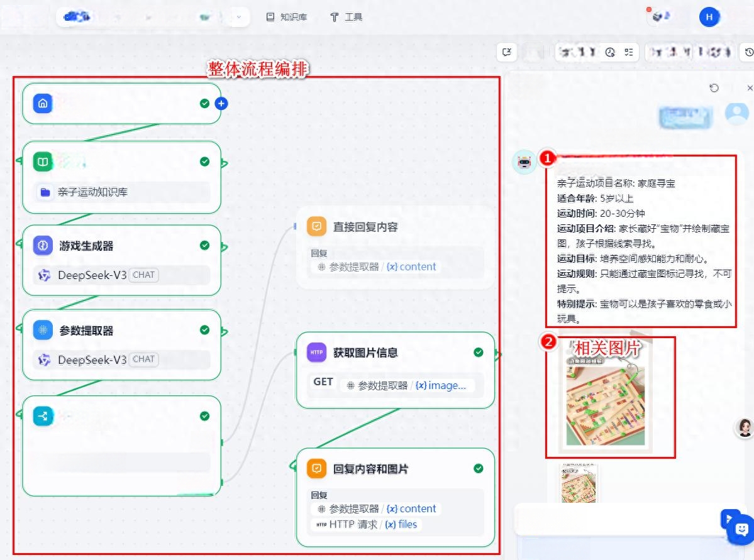Click green check status on 游戏生成器

point(205,246)
